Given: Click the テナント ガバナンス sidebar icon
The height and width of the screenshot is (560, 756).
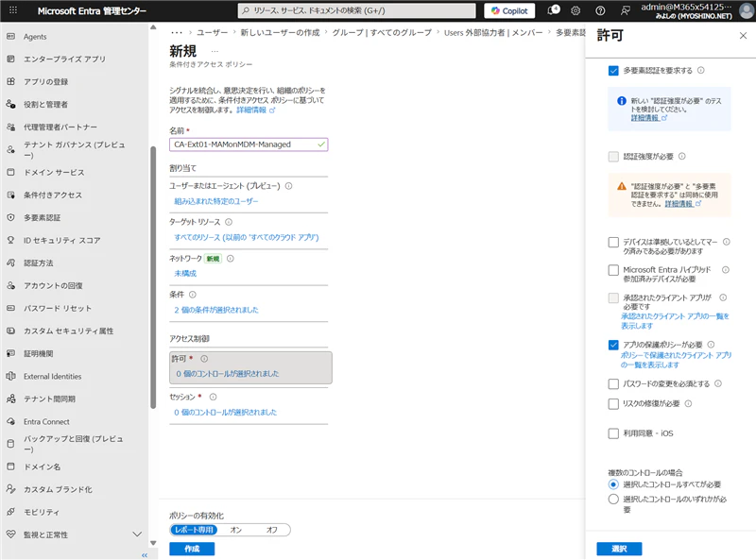Looking at the screenshot, I should coord(10,149).
